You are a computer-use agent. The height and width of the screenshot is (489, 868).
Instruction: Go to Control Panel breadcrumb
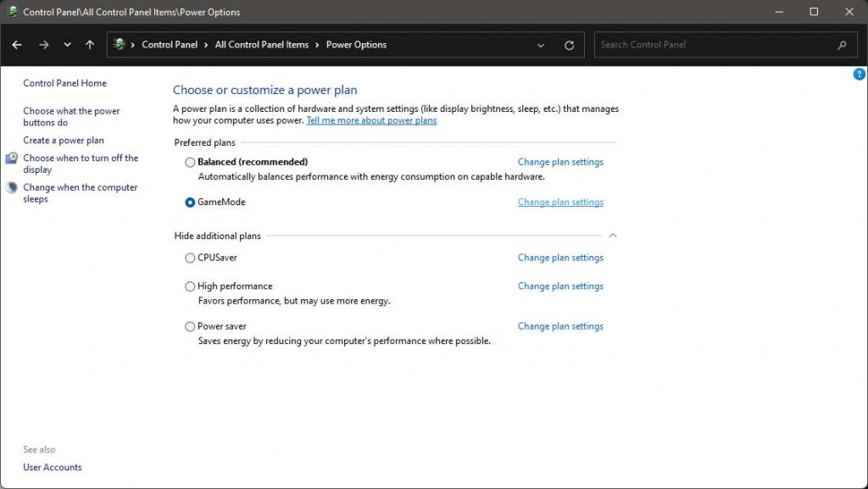point(170,45)
